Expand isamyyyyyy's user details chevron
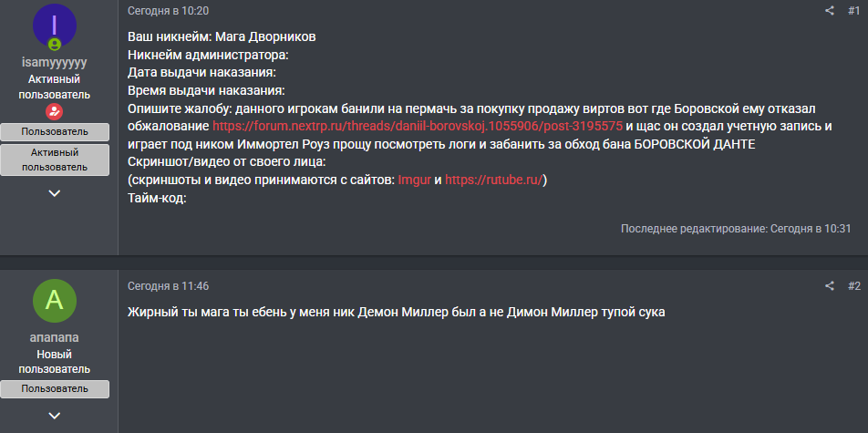The width and height of the screenshot is (868, 433). pyautogui.click(x=55, y=193)
